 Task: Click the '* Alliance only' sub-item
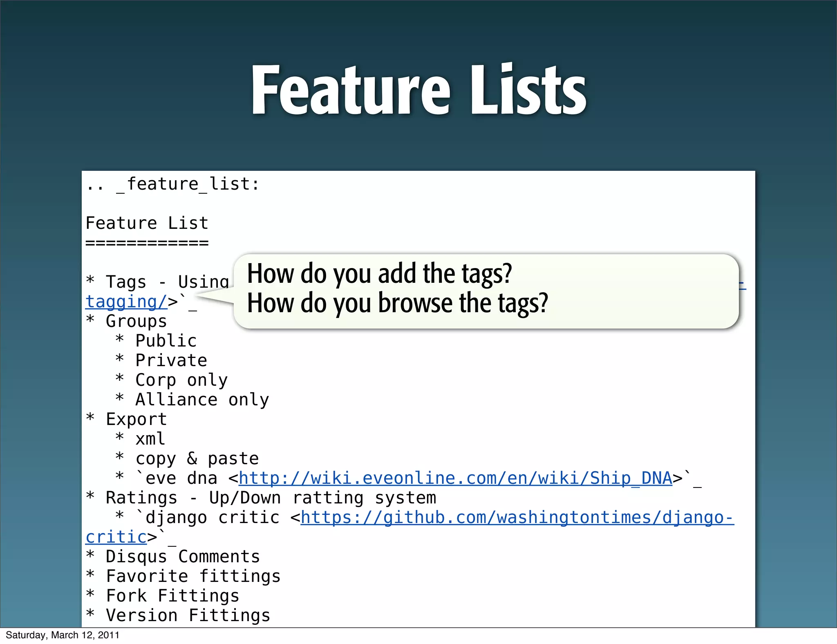click(192, 400)
